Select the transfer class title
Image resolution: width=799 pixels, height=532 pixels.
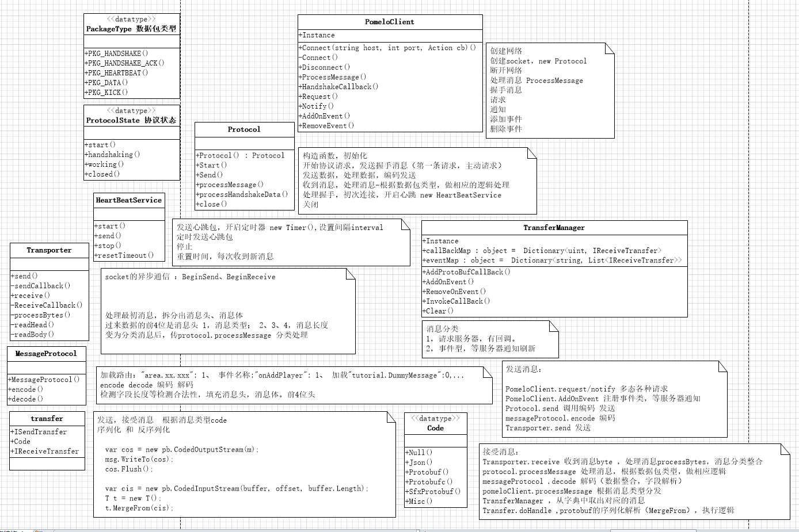tap(47, 419)
